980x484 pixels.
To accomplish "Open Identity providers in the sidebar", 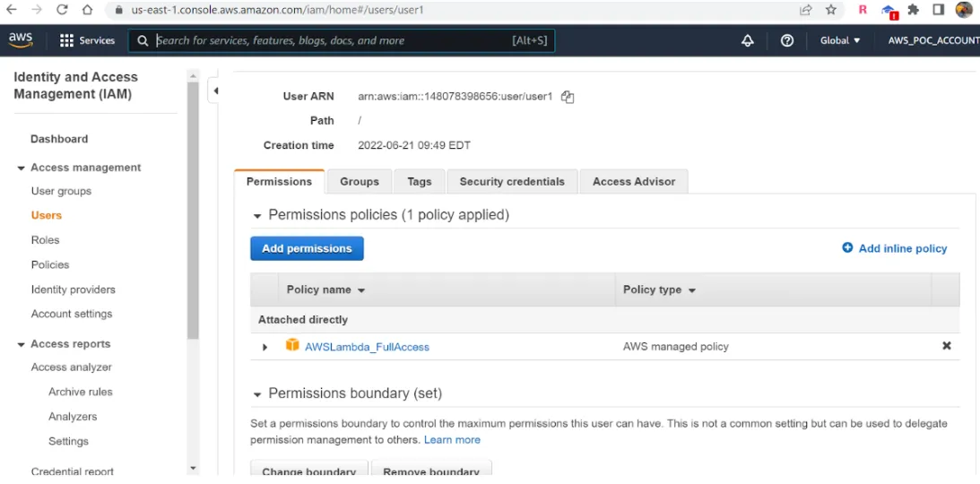I will tap(74, 290).
